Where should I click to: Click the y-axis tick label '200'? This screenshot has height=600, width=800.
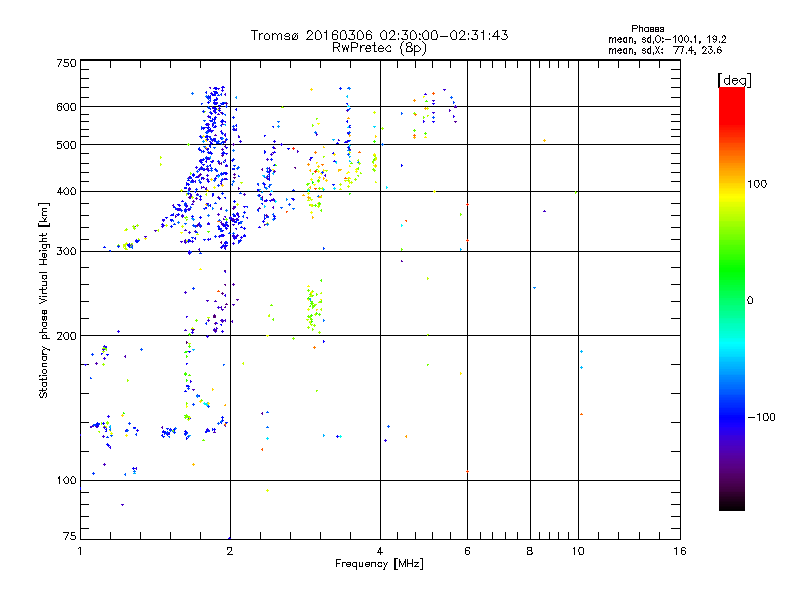coord(66,336)
